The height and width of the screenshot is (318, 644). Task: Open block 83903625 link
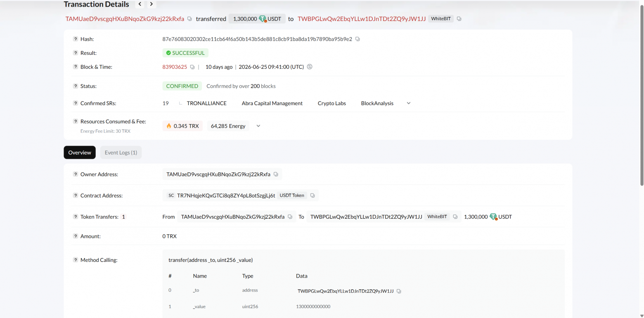[175, 67]
